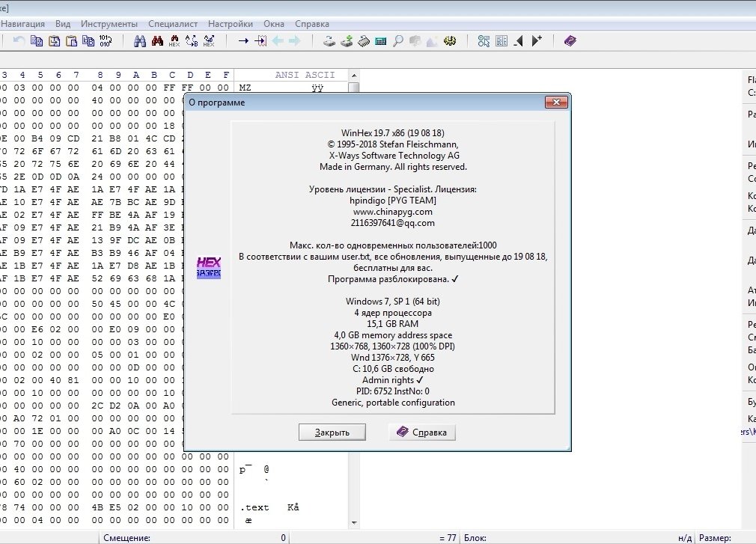This screenshot has height=544, width=756.
Task: Open Replace Hex Values icon
Action: [x=209, y=41]
